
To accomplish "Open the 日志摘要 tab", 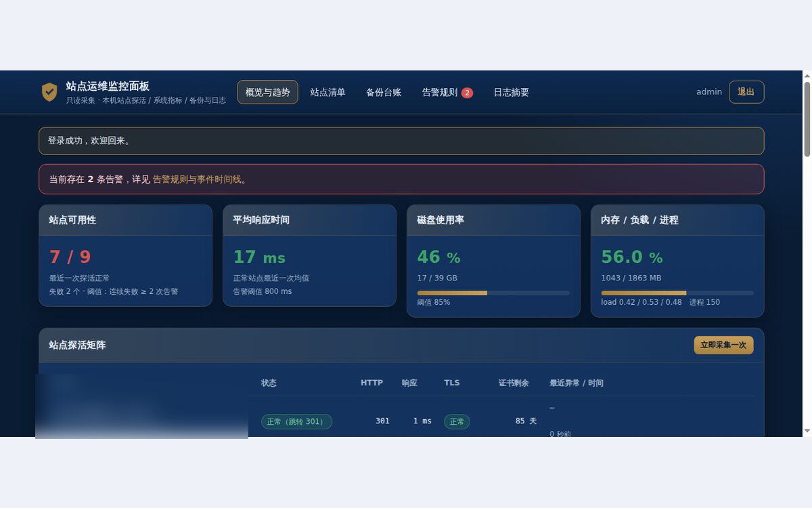I will [511, 92].
